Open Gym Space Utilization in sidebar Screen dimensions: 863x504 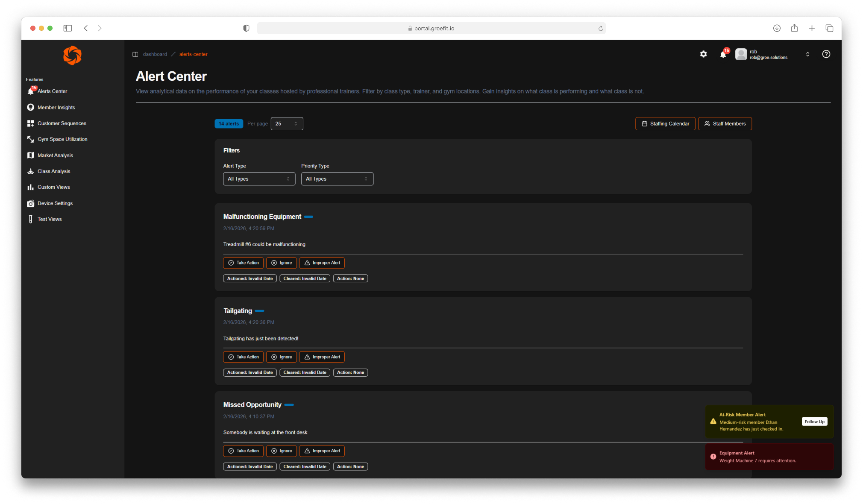62,139
